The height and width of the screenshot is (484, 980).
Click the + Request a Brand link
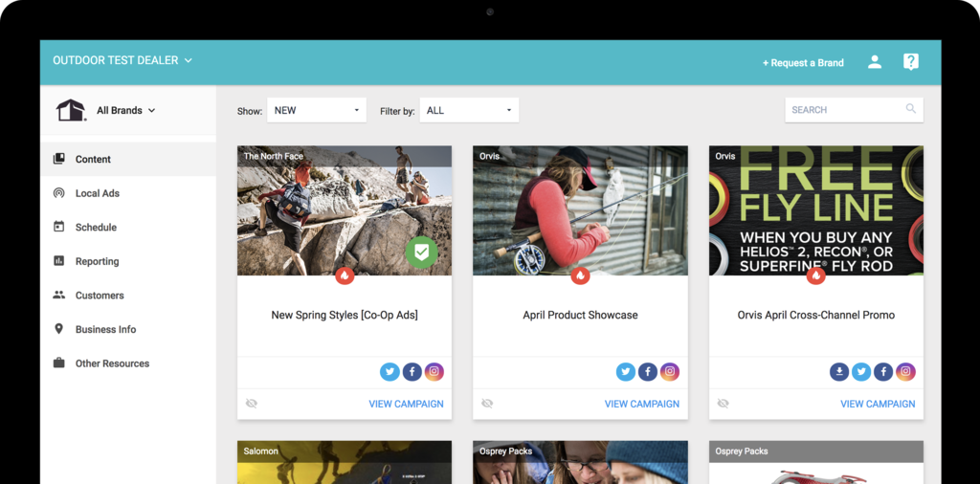pyautogui.click(x=803, y=62)
